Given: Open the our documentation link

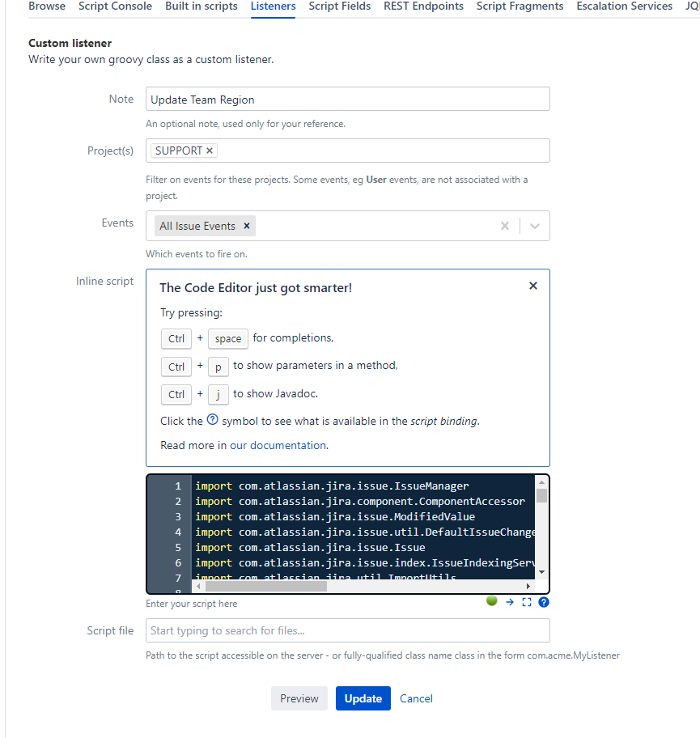Looking at the screenshot, I should coord(277,444).
